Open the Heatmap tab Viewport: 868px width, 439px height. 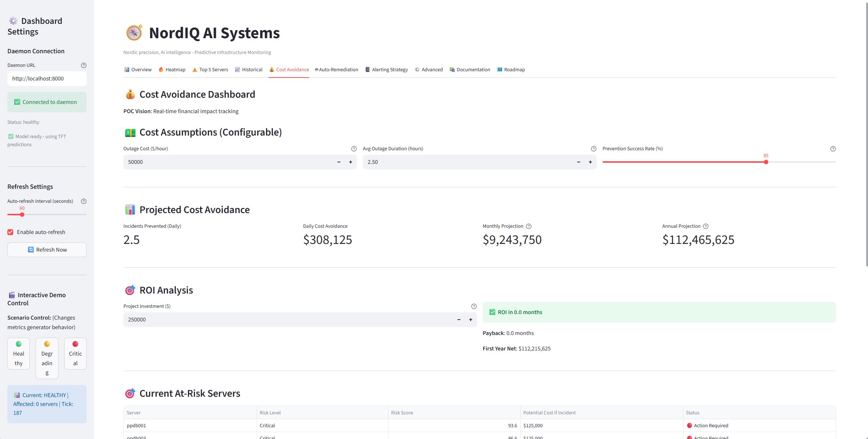(172, 70)
